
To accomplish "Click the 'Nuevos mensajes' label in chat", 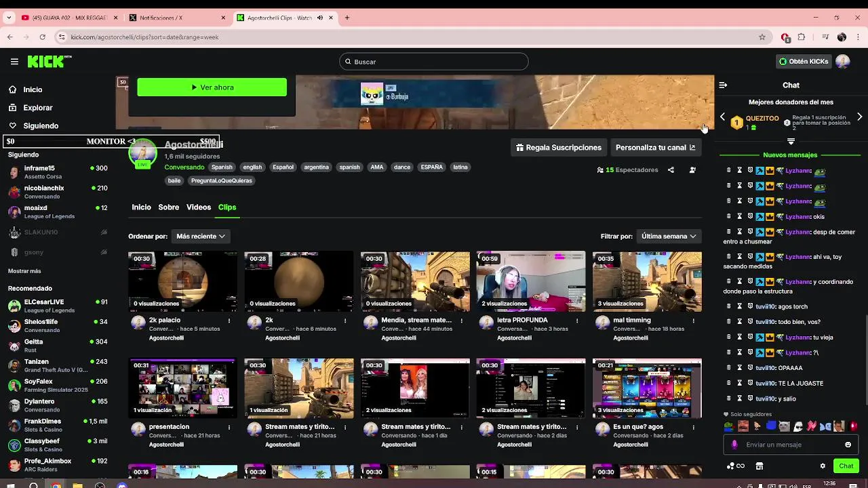I will pyautogui.click(x=790, y=155).
